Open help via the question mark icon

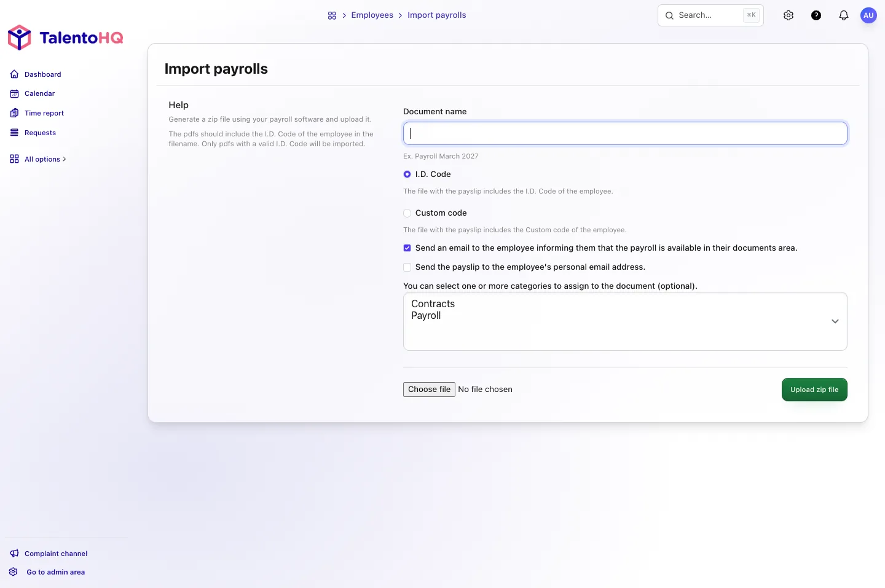[816, 15]
